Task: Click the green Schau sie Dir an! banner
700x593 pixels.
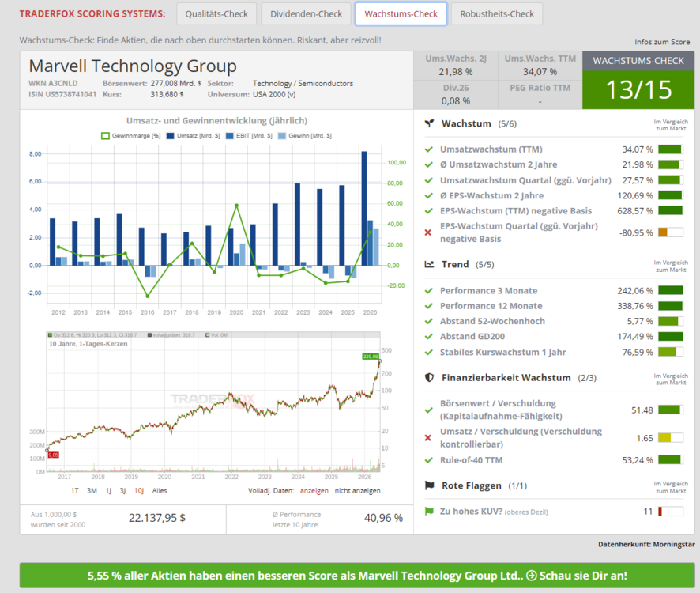Action: (357, 575)
